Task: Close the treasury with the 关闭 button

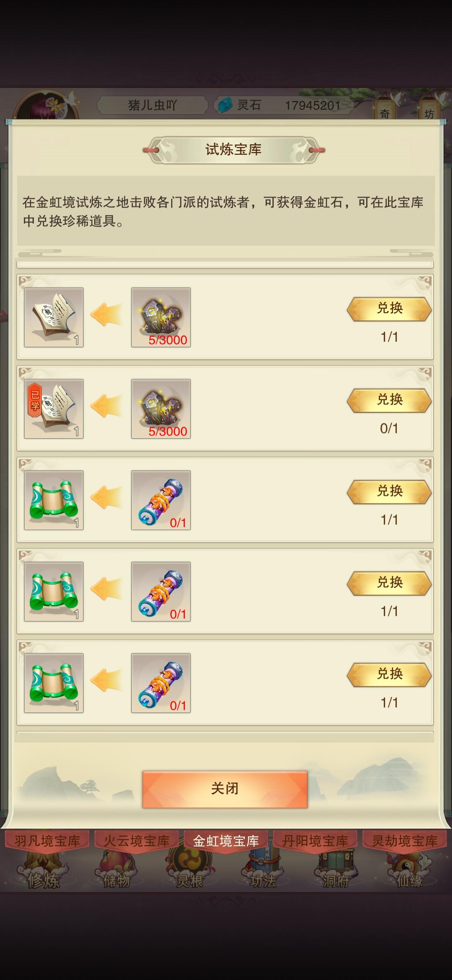Action: pyautogui.click(x=225, y=789)
